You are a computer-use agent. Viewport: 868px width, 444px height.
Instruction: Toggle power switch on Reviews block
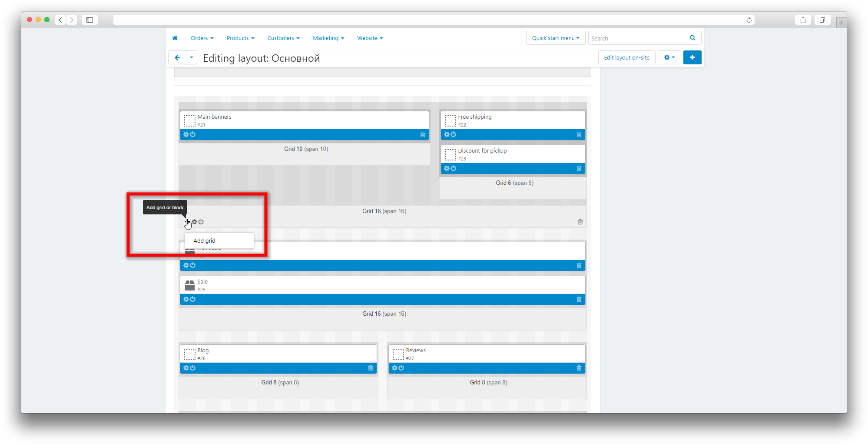[401, 368]
